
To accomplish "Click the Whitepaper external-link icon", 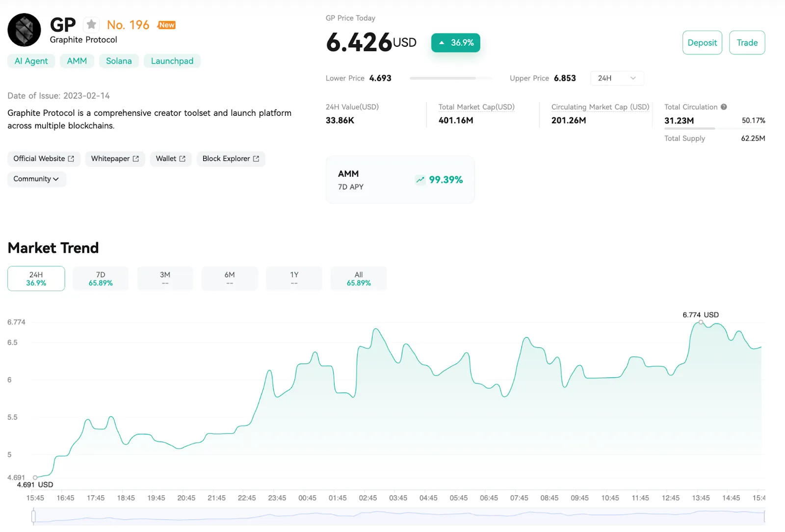I will [x=136, y=159].
